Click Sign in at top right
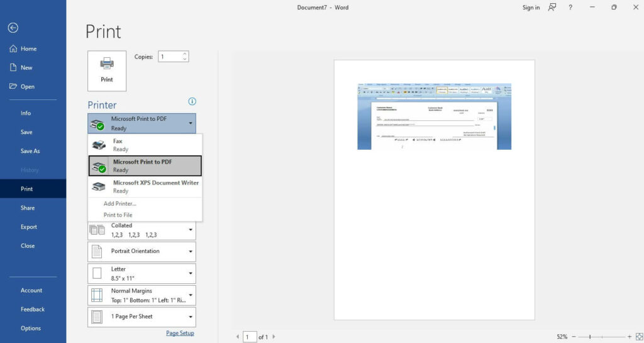Screen dimensions: 644x343 (531, 8)
